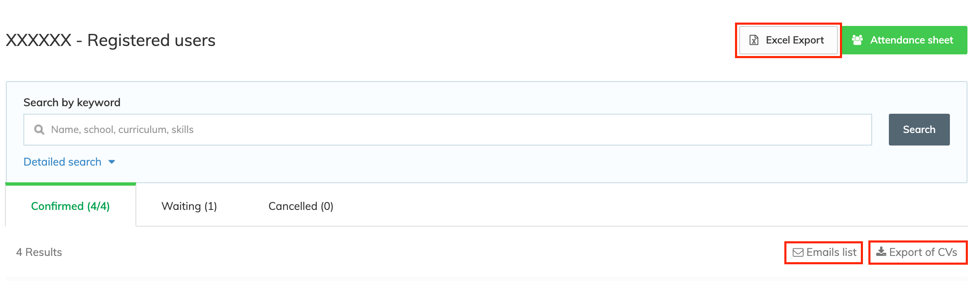This screenshot has height=281, width=980.
Task: Click the empty tab bar area right of Cancelled
Action: point(627,206)
